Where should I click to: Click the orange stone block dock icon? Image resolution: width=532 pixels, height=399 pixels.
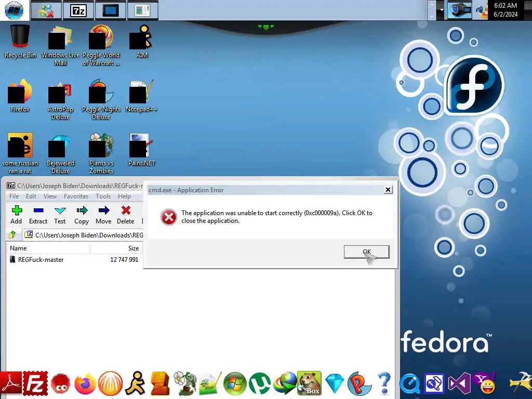pyautogui.click(x=160, y=384)
